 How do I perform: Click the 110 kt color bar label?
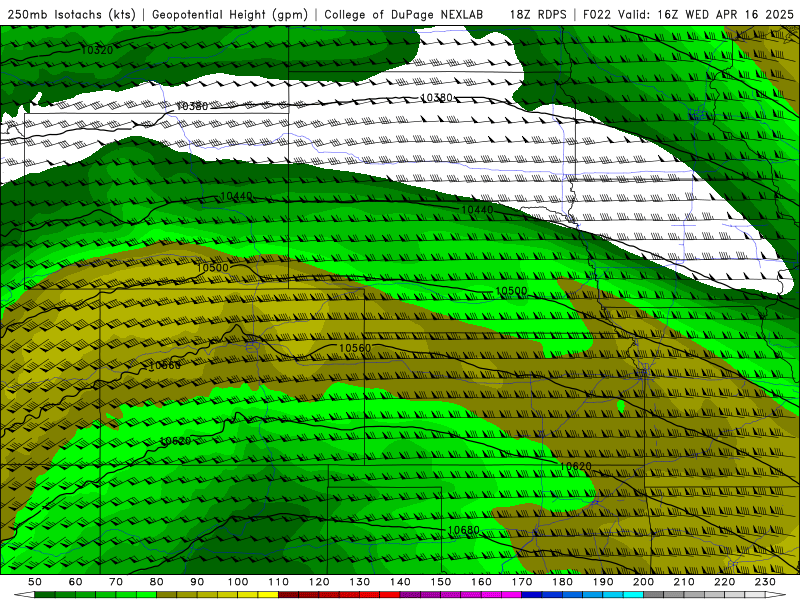pos(279,582)
